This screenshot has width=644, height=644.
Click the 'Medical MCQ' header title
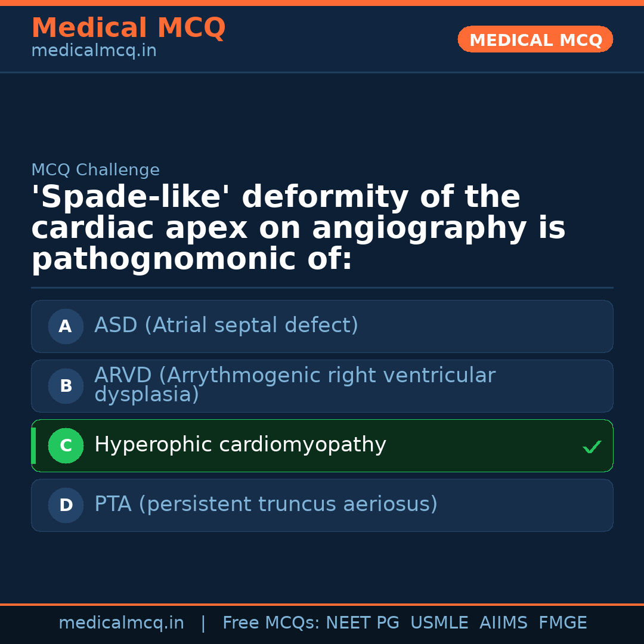(128, 28)
